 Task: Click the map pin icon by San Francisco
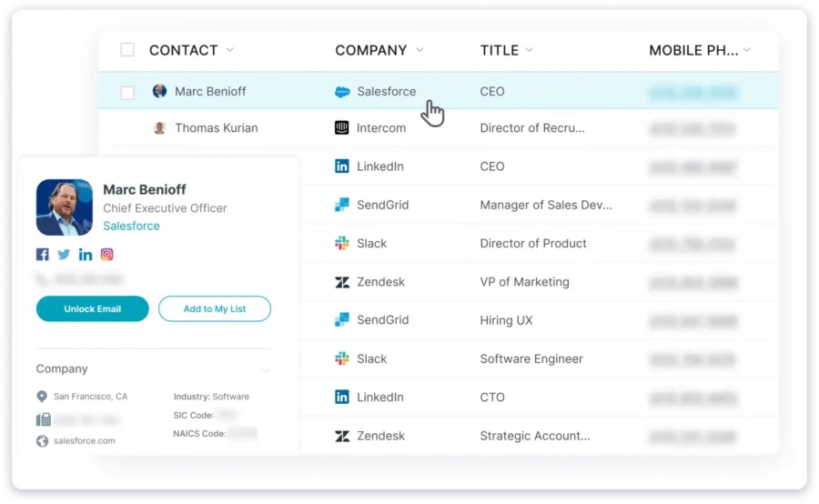point(42,397)
